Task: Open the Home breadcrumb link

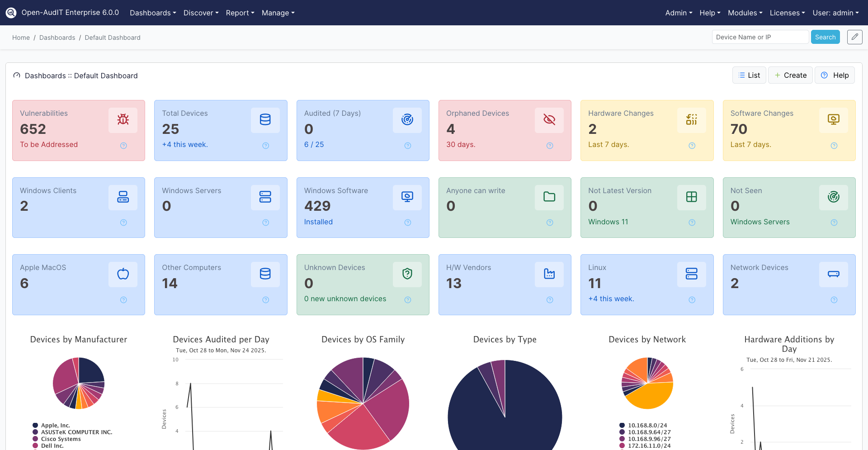Action: (21, 37)
